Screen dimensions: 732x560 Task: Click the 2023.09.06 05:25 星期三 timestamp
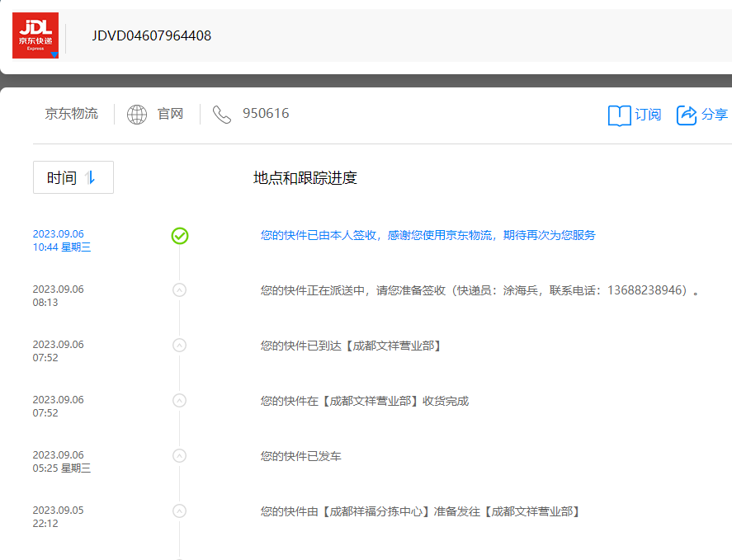[x=62, y=462]
